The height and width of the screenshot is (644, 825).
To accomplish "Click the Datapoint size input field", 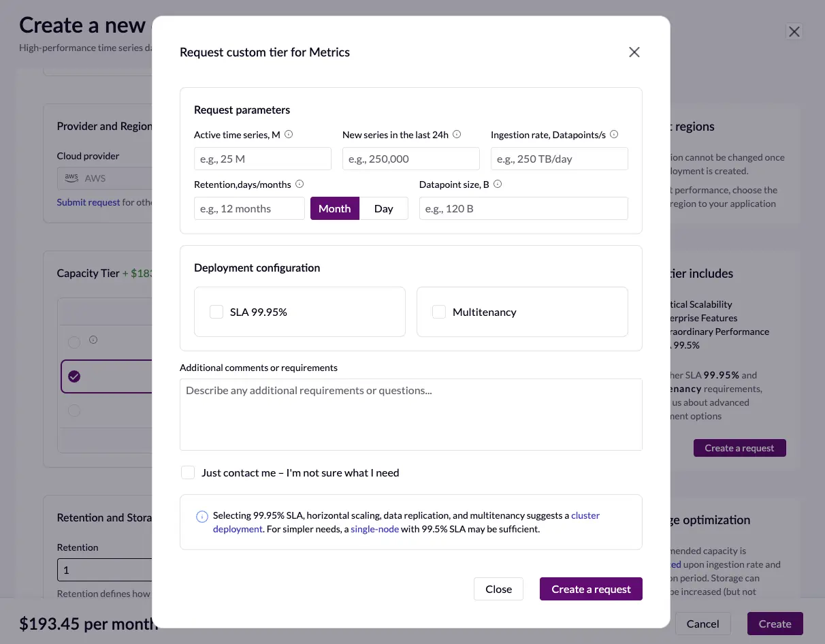I will point(523,209).
